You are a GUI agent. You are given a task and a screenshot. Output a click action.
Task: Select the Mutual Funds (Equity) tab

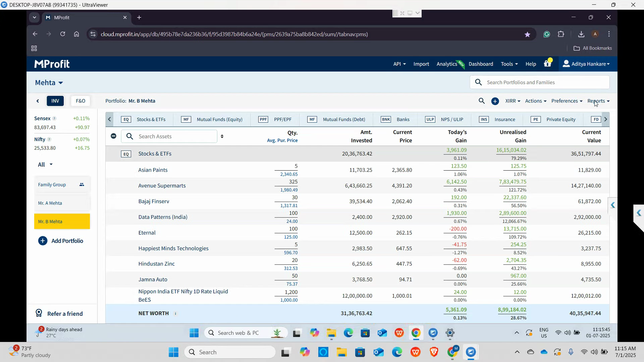point(212,119)
